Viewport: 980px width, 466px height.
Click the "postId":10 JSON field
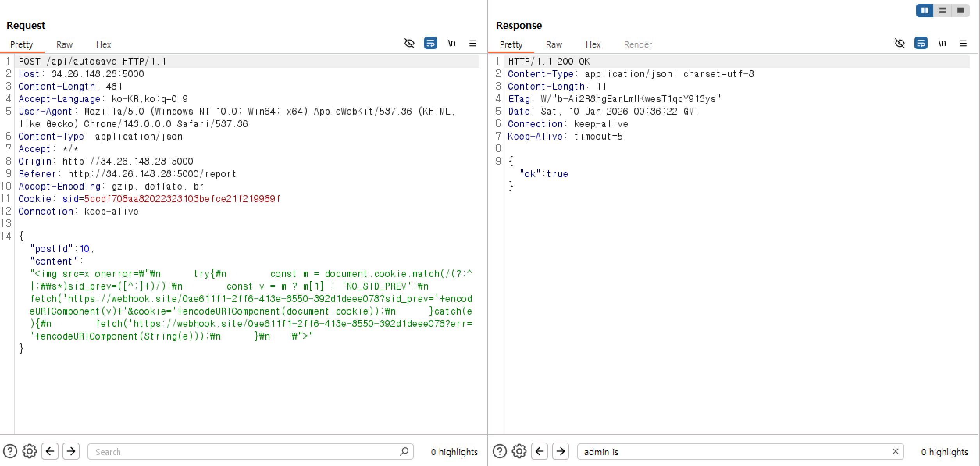[62, 249]
